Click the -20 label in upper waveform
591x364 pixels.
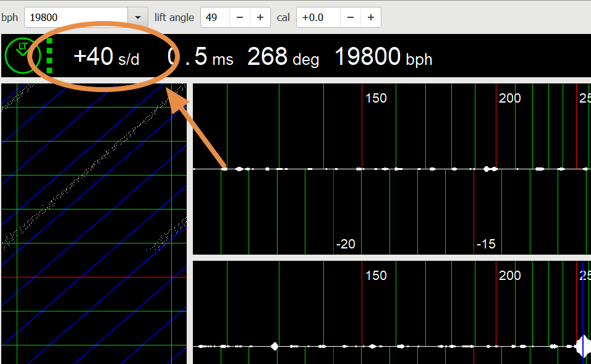click(x=346, y=244)
